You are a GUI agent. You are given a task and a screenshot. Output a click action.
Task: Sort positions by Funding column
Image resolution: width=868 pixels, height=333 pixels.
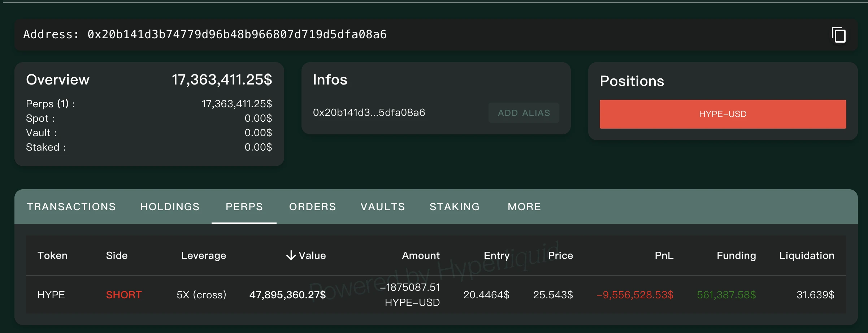tap(736, 256)
